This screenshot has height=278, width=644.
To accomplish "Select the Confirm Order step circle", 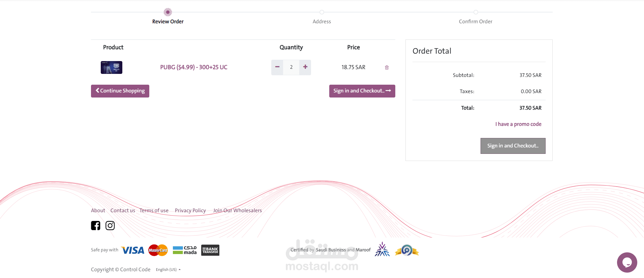I will [476, 12].
